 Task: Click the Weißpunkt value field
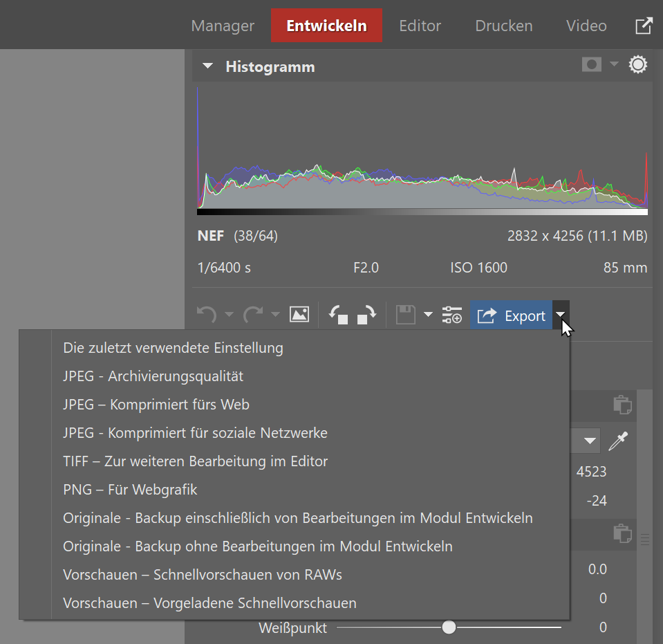603,627
